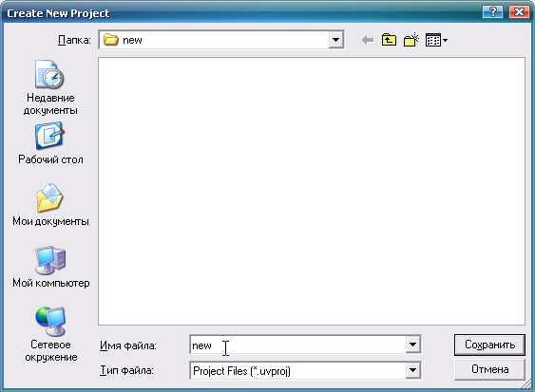Viewport: 535px width, 392px height.
Task: Open Недавние документы in the sidebar
Action: click(50, 87)
